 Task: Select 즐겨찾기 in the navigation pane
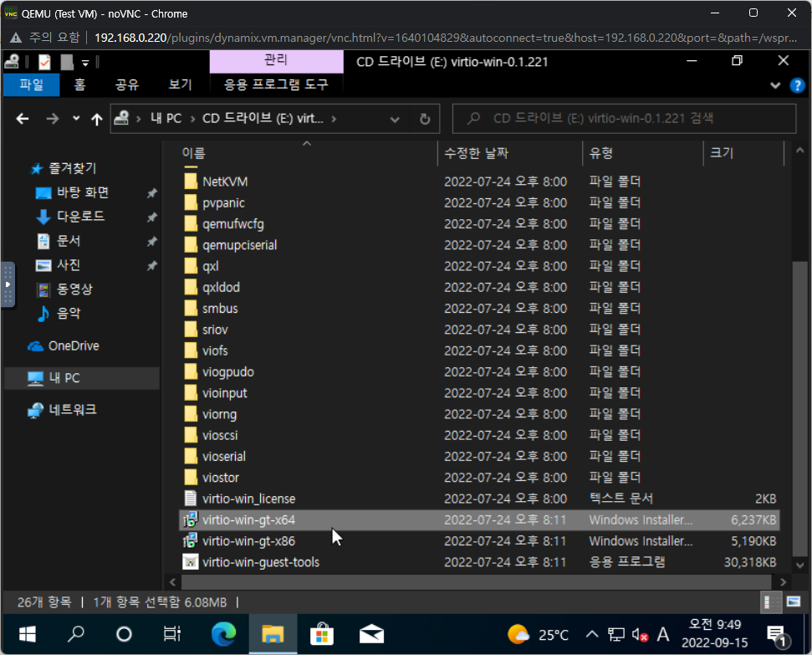click(x=72, y=168)
